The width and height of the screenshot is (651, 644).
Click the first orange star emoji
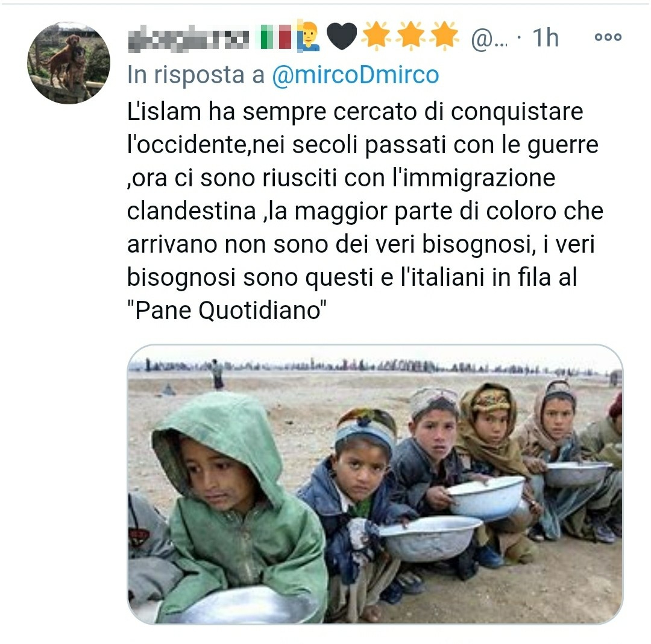tap(377, 36)
